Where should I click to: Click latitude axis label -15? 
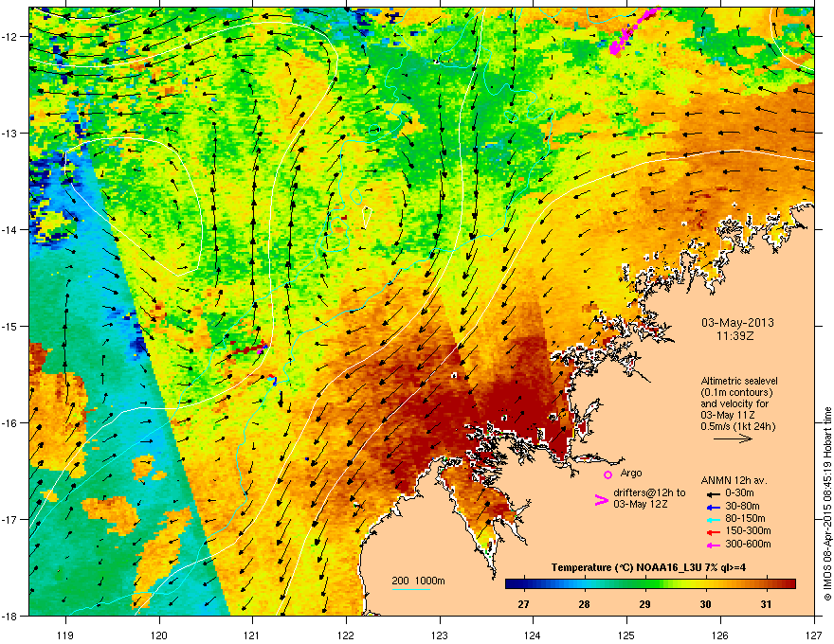(9, 326)
